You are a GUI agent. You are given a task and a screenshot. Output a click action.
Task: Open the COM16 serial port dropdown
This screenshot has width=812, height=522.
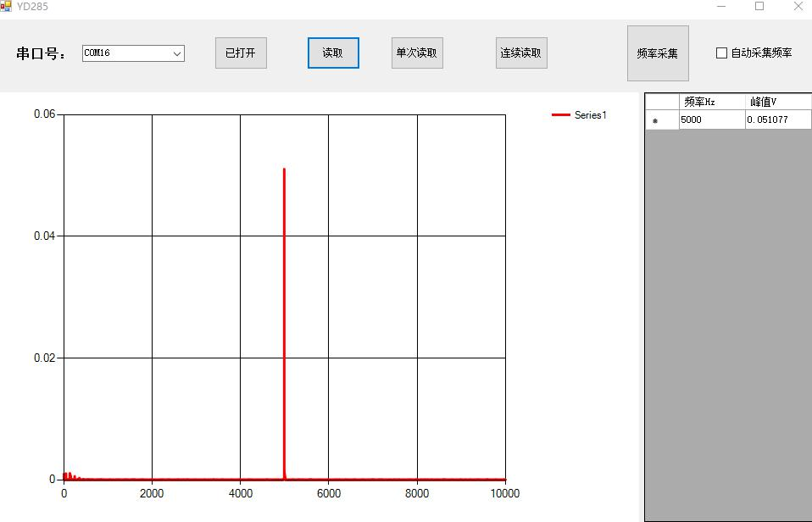[x=177, y=53]
